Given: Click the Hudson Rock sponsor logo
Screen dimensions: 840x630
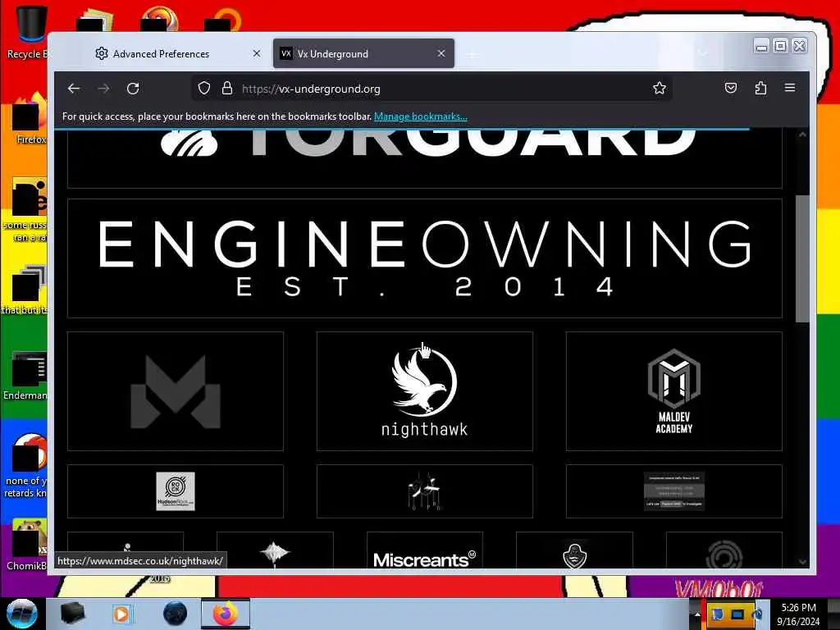Looking at the screenshot, I should point(176,491).
